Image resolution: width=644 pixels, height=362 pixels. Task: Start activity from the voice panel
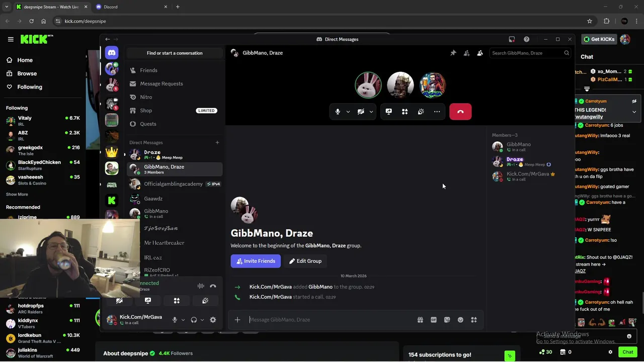(177, 301)
